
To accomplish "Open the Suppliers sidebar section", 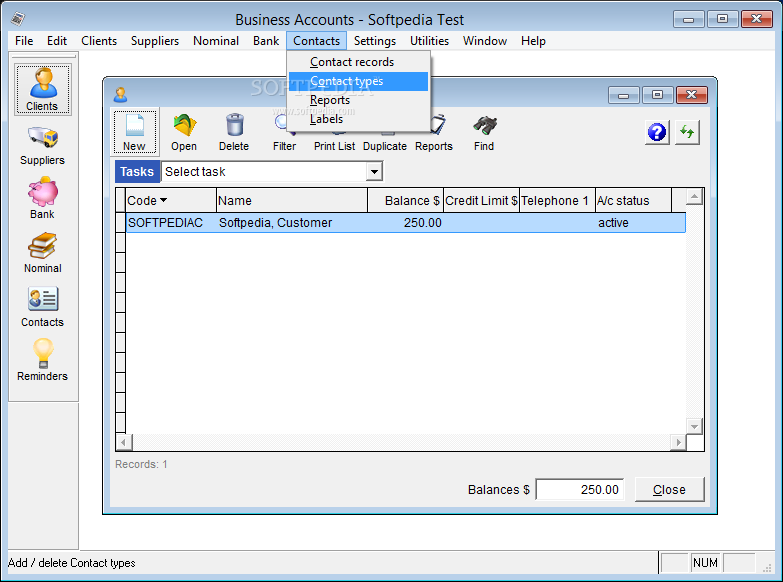I will [42, 145].
